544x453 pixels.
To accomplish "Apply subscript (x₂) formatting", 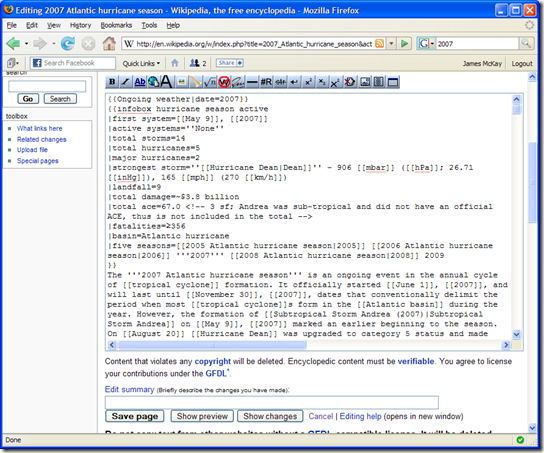I will [322, 82].
